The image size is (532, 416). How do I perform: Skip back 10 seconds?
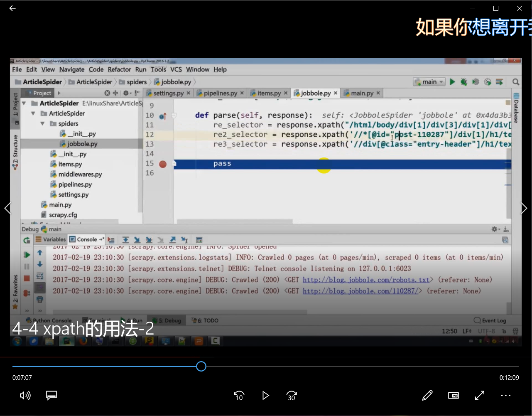pyautogui.click(x=239, y=396)
